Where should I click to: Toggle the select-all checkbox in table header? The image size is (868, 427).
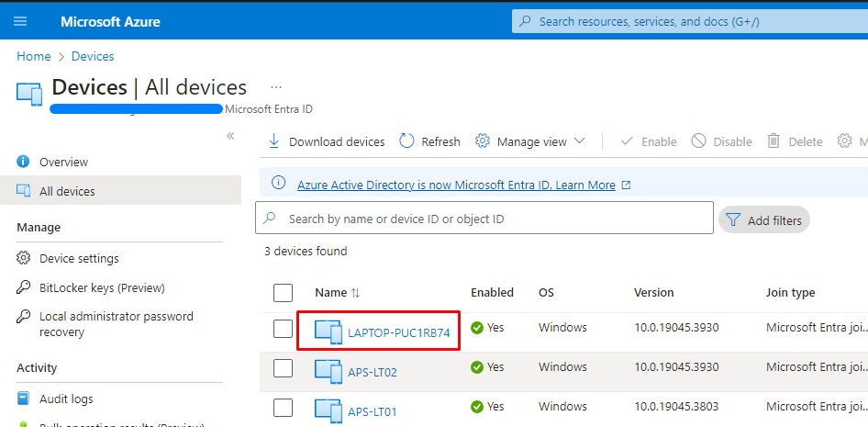pyautogui.click(x=283, y=293)
